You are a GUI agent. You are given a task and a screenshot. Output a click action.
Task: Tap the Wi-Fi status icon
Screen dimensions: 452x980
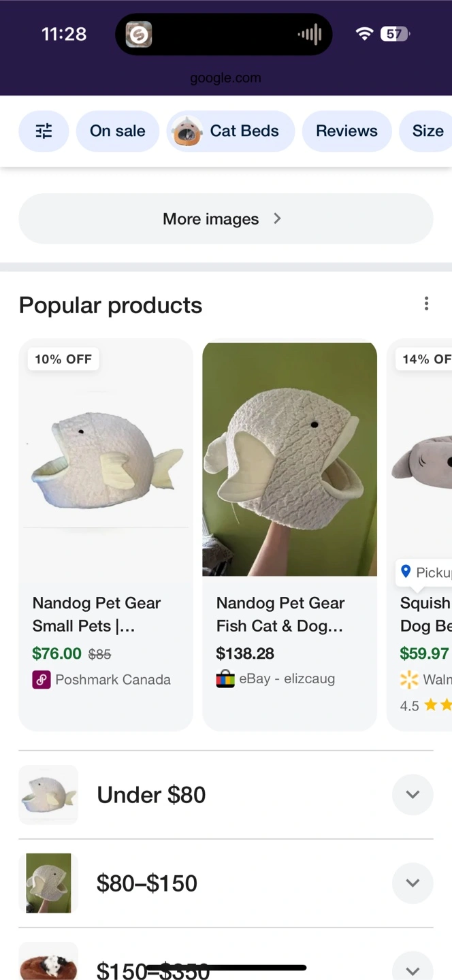(x=364, y=34)
